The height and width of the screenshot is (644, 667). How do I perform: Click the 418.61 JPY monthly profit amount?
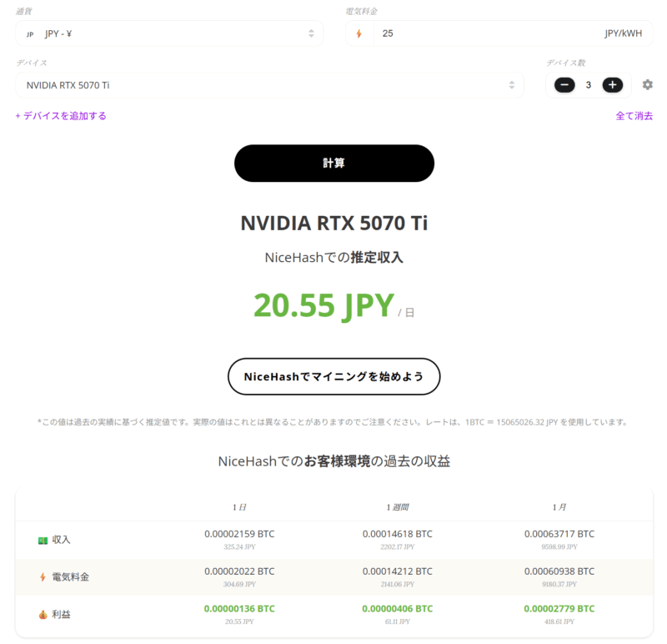pyautogui.click(x=559, y=621)
